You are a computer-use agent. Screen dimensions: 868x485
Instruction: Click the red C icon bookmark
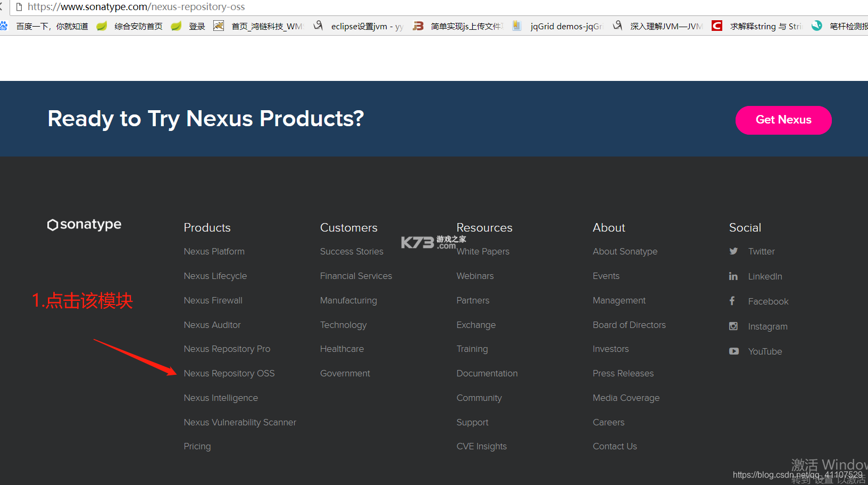pos(717,26)
